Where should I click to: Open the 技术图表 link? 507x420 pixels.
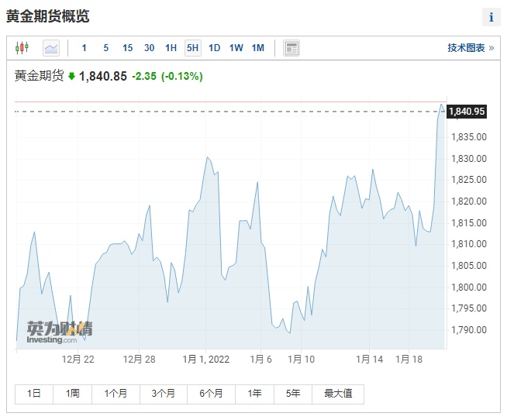(x=470, y=48)
